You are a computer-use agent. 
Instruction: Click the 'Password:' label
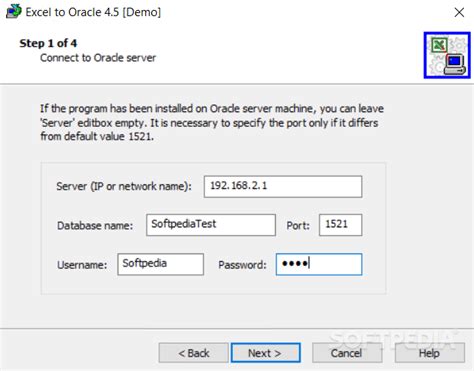tap(242, 265)
